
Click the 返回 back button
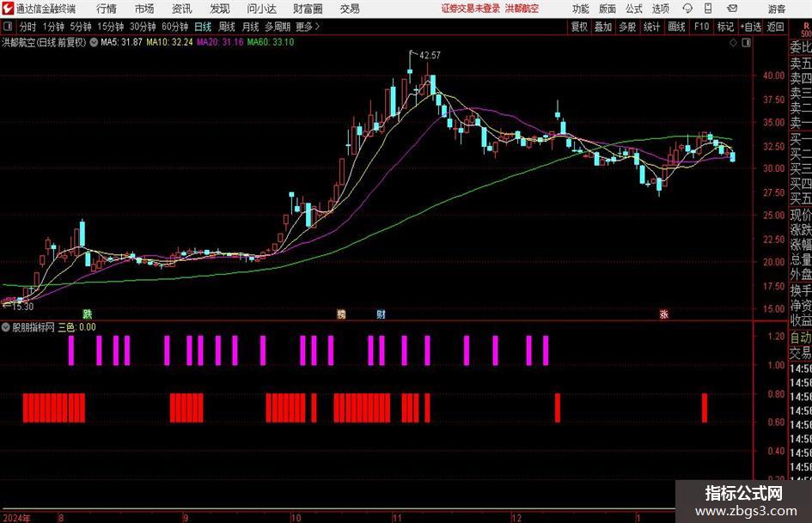[775, 27]
